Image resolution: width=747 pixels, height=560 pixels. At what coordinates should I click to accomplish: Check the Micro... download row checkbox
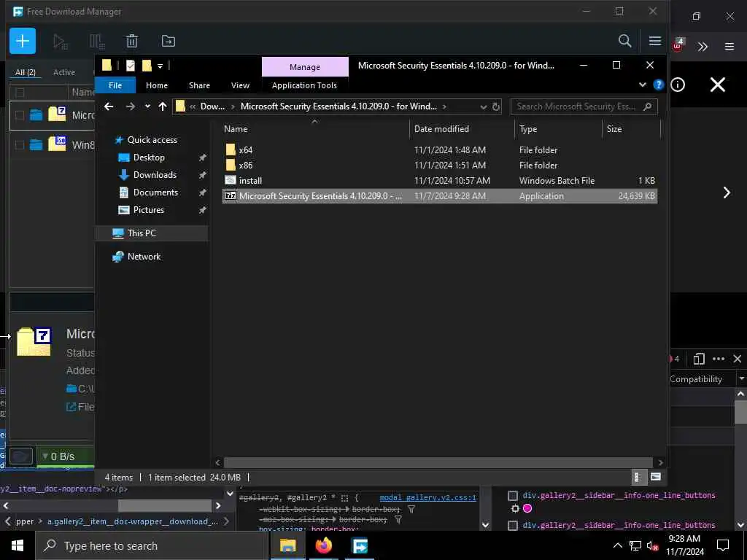pyautogui.click(x=20, y=115)
